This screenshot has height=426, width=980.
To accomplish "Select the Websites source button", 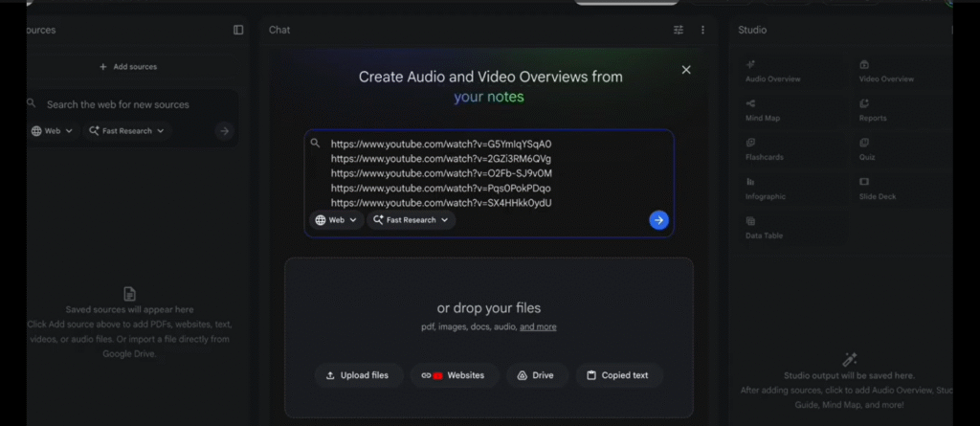I will tap(454, 375).
